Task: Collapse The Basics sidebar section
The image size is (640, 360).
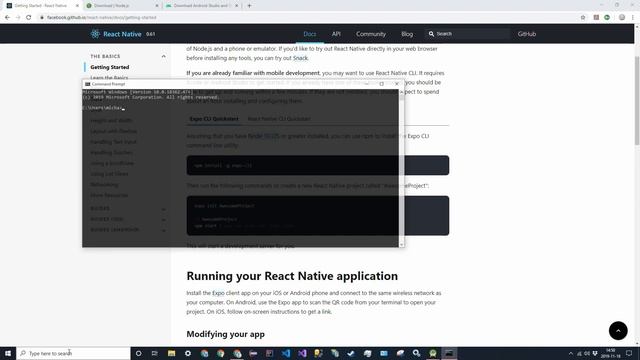Action: pos(164,56)
